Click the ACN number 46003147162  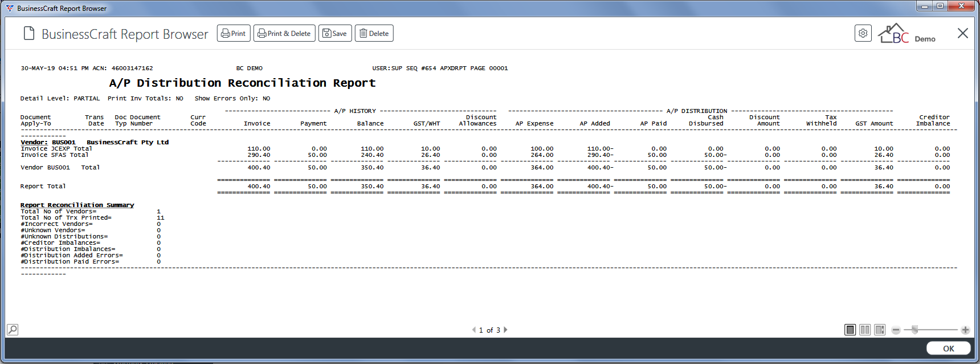(x=132, y=68)
